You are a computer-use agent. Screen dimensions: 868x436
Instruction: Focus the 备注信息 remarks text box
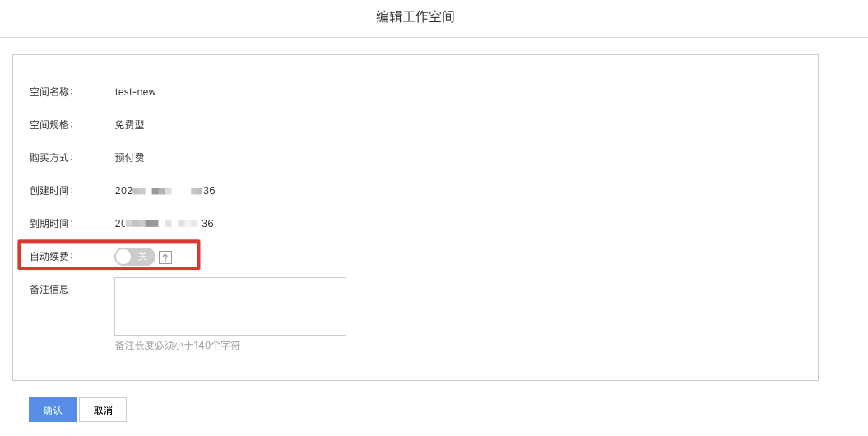(230, 307)
